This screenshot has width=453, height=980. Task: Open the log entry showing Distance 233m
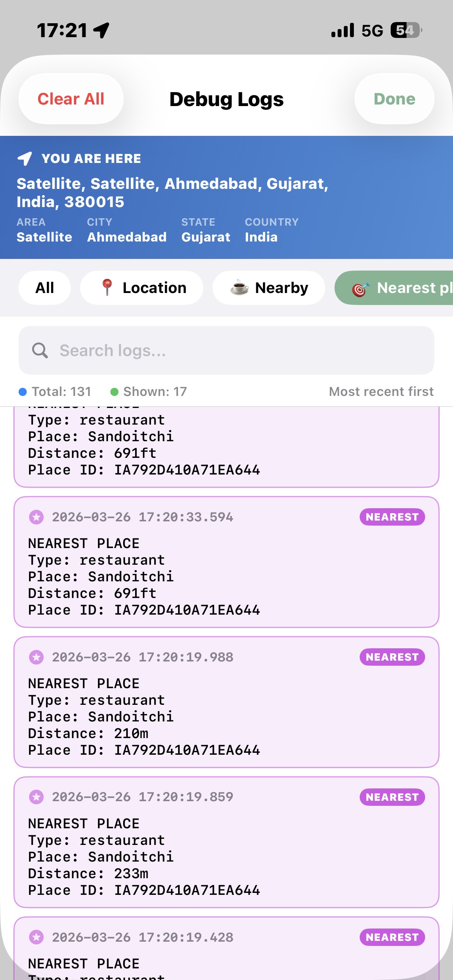(226, 848)
